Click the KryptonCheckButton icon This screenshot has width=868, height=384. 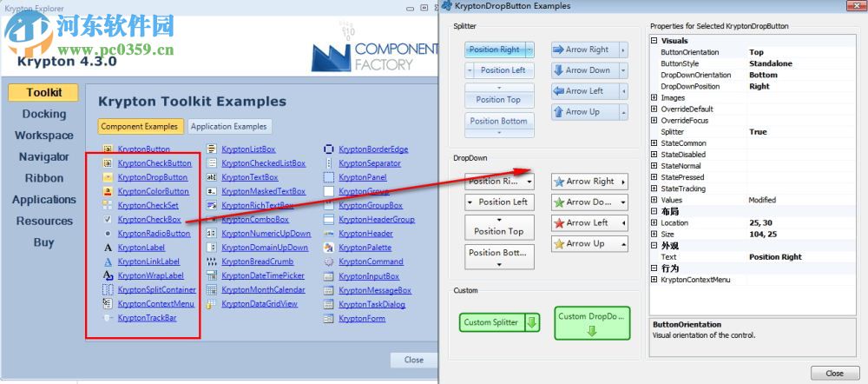pos(108,163)
